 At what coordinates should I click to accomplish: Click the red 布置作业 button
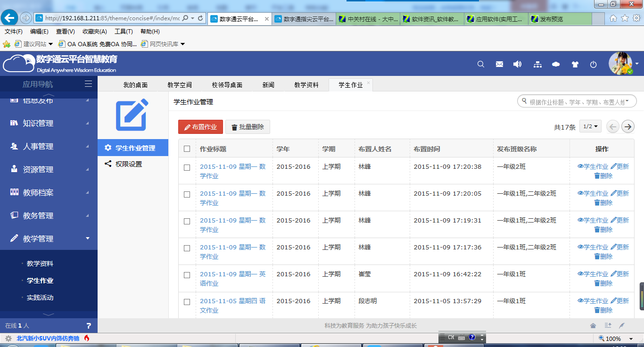coord(200,127)
